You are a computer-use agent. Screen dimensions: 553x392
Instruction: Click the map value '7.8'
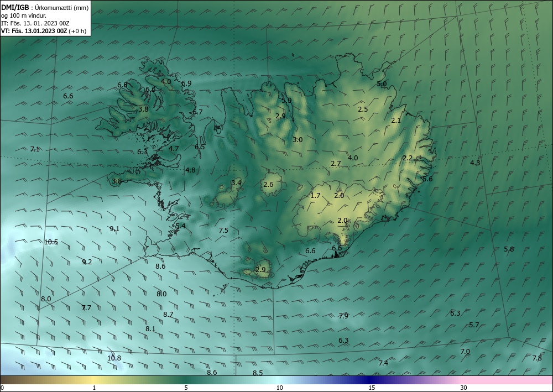click(x=536, y=358)
